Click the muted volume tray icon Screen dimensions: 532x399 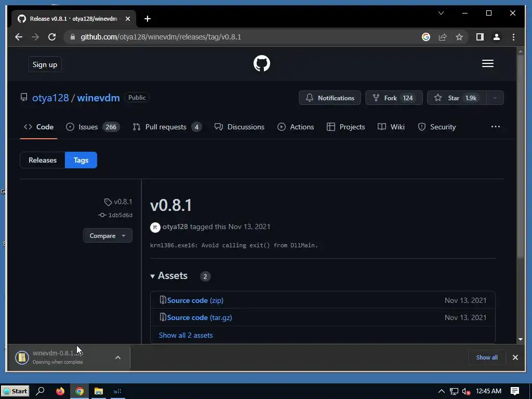[466, 391]
